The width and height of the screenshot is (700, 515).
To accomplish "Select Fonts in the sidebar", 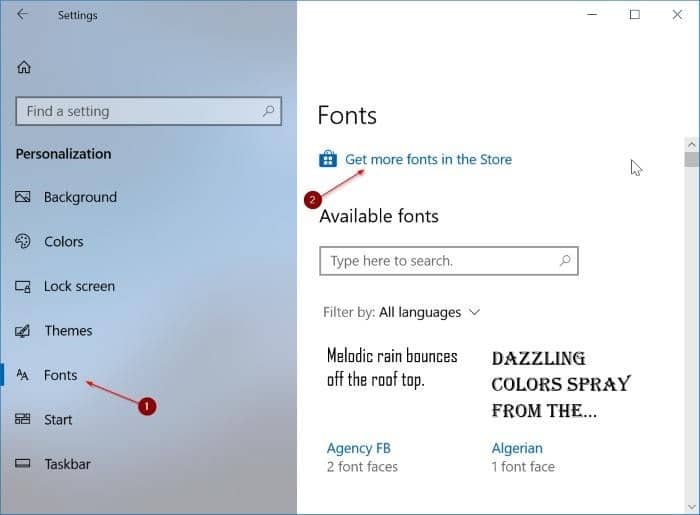I will point(60,375).
